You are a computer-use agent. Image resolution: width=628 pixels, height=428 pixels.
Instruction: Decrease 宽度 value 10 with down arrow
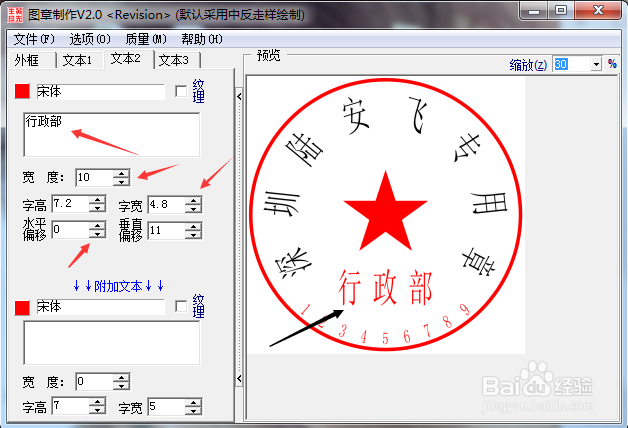pos(121,181)
